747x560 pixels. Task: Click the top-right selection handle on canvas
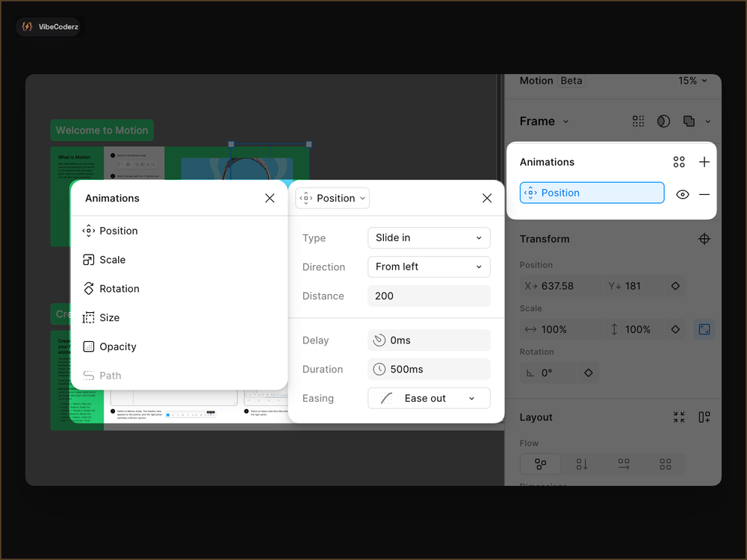tap(309, 144)
